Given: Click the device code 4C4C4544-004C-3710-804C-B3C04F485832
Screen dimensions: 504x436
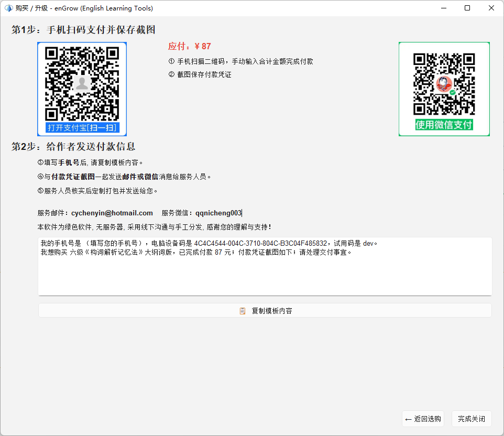Looking at the screenshot, I should point(260,243).
